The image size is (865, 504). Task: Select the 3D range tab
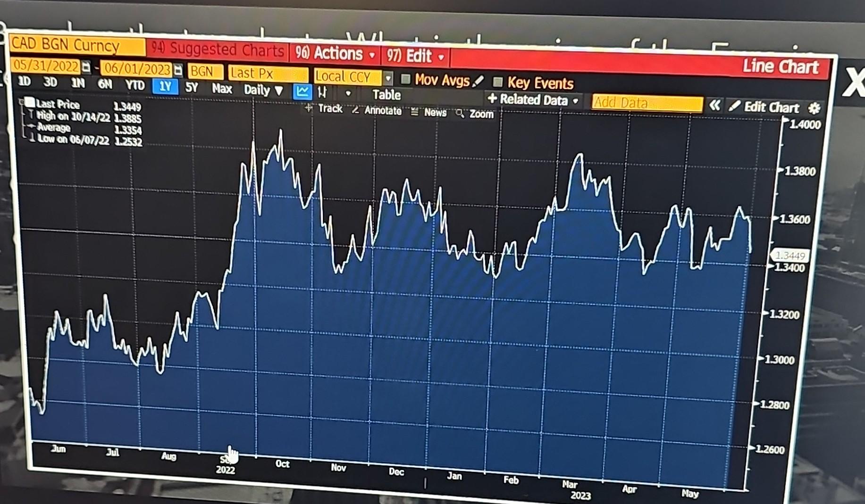50,82
